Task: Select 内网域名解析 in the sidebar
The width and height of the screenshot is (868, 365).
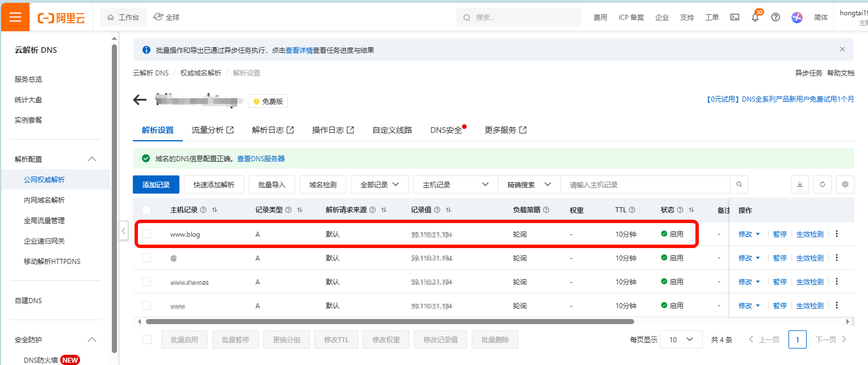Action: pos(44,200)
